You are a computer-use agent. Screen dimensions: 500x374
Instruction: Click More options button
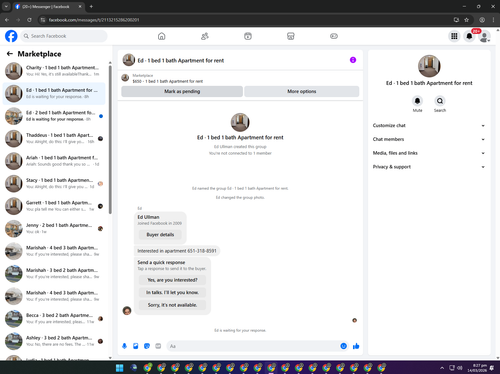[302, 91]
